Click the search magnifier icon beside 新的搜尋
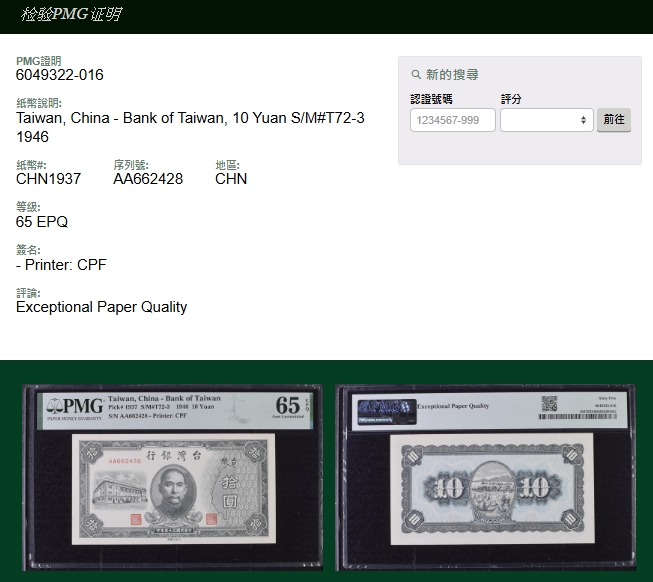 [416, 75]
